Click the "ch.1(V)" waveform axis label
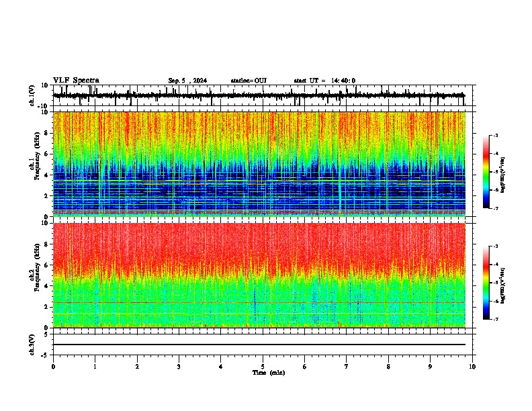Image resolution: width=532 pixels, height=411 pixels. [x=32, y=95]
